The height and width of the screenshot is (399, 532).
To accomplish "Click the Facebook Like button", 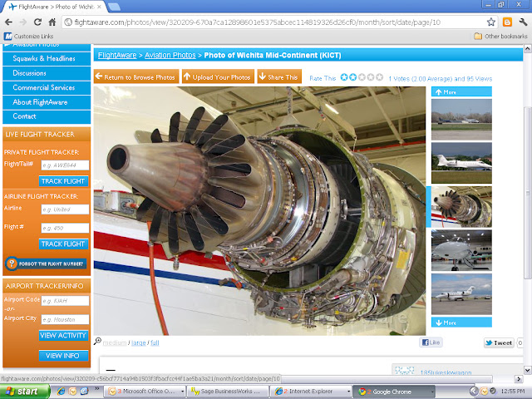I will click(x=431, y=342).
